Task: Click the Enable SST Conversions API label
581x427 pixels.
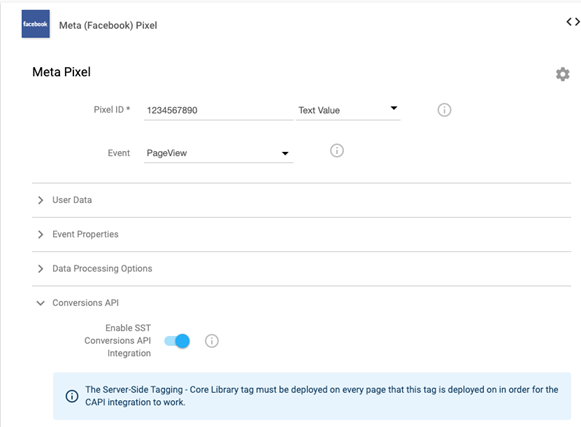Action: (x=117, y=341)
